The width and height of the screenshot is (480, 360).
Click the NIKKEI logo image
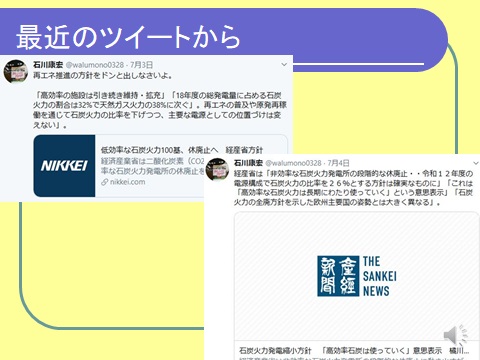click(64, 166)
